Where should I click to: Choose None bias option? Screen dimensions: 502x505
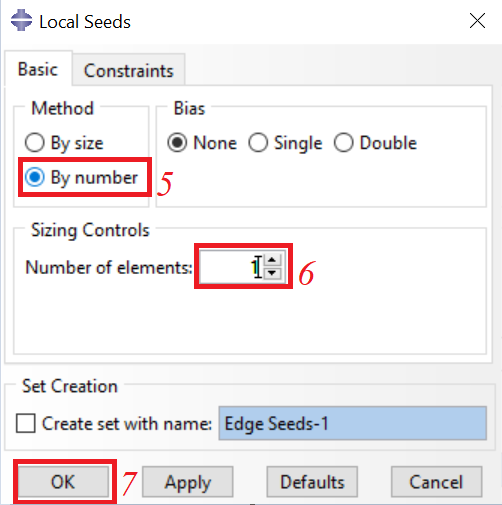click(x=202, y=143)
